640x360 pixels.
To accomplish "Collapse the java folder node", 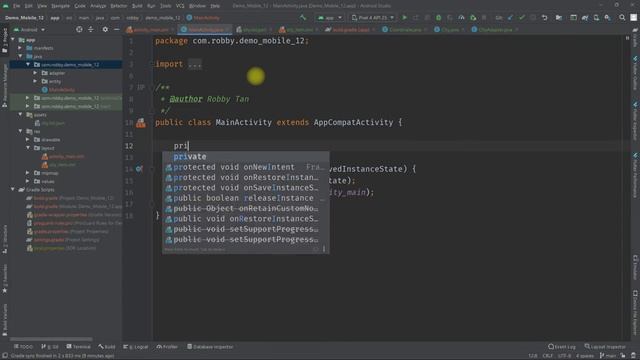I will [20, 56].
